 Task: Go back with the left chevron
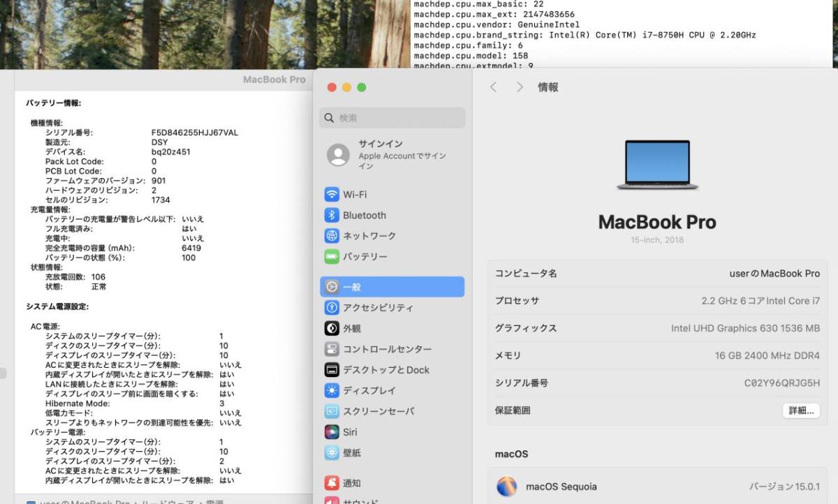[493, 87]
